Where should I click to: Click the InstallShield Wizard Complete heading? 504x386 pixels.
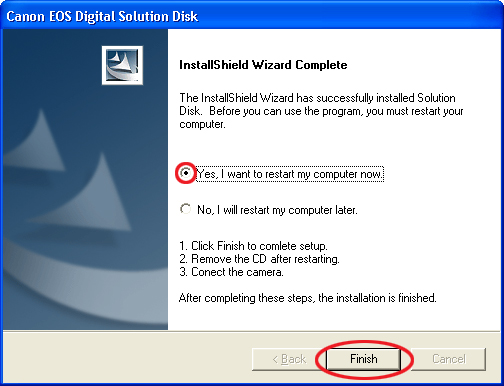point(263,65)
